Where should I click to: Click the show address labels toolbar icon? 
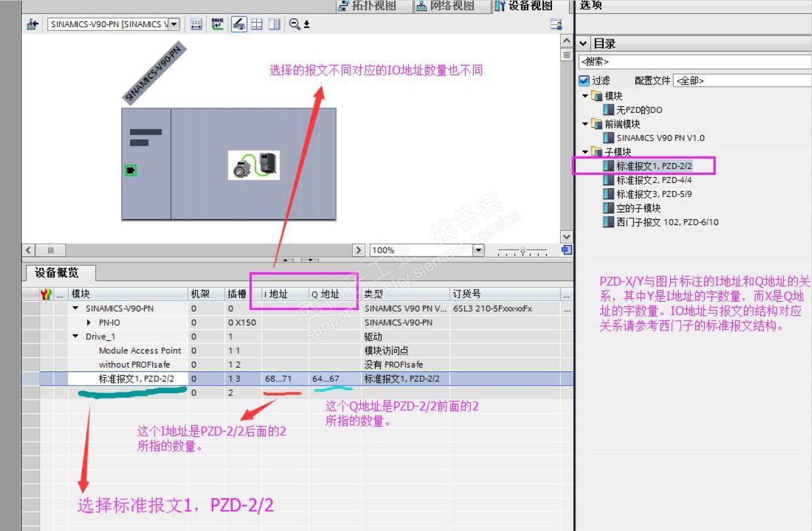tap(196, 25)
